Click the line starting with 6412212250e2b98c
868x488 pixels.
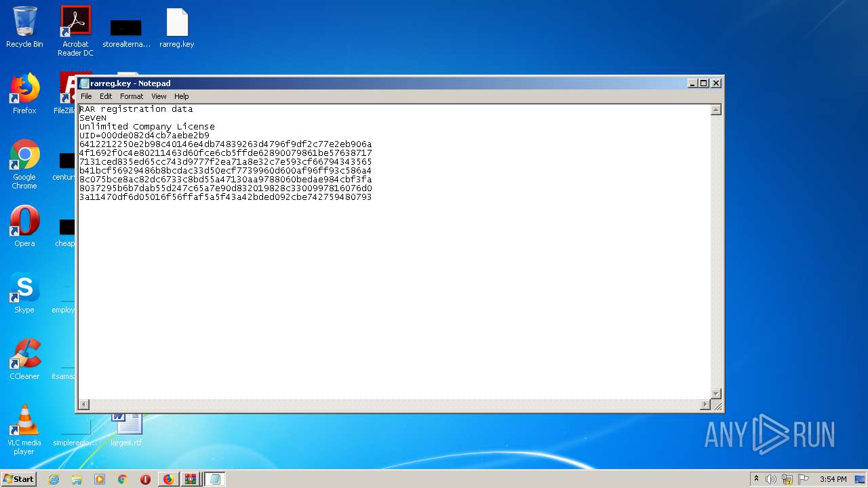225,144
